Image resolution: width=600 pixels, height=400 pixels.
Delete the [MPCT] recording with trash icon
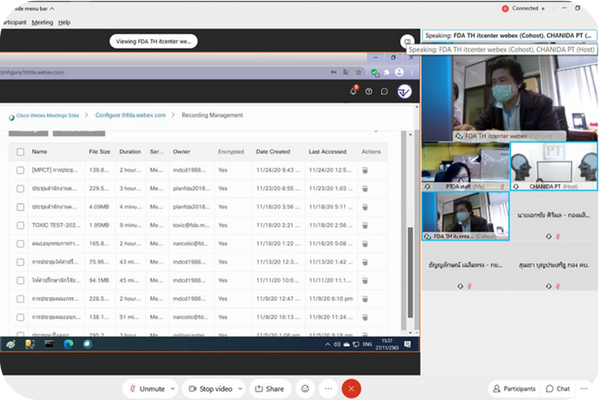coord(365,170)
